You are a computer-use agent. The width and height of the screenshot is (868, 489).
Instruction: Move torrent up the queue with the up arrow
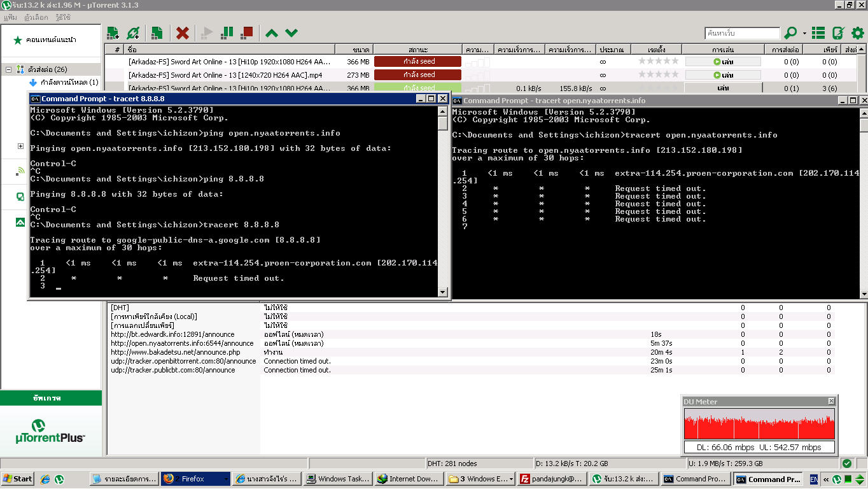(x=272, y=32)
